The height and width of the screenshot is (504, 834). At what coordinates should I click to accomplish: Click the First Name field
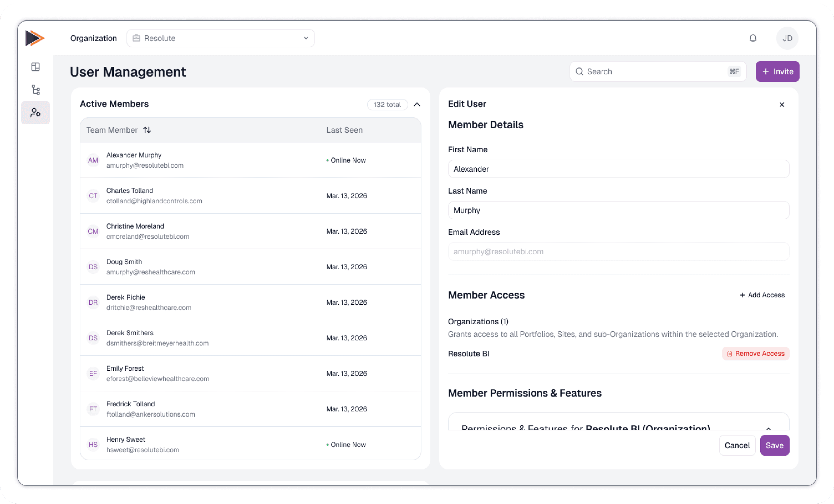click(618, 169)
